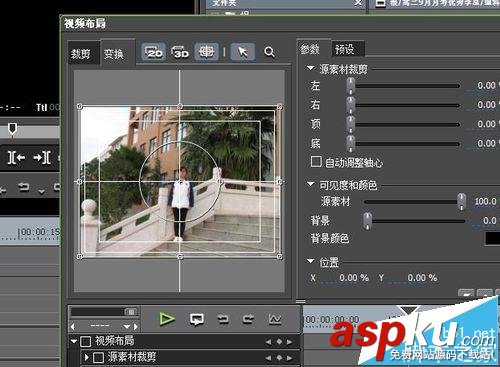Click the position X value field
The image size is (500, 367).
click(345, 278)
